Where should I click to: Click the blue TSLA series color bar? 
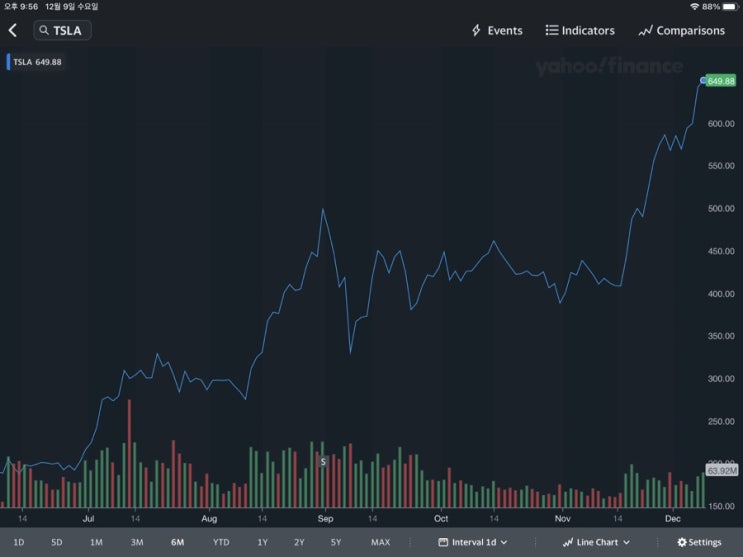[x=8, y=62]
